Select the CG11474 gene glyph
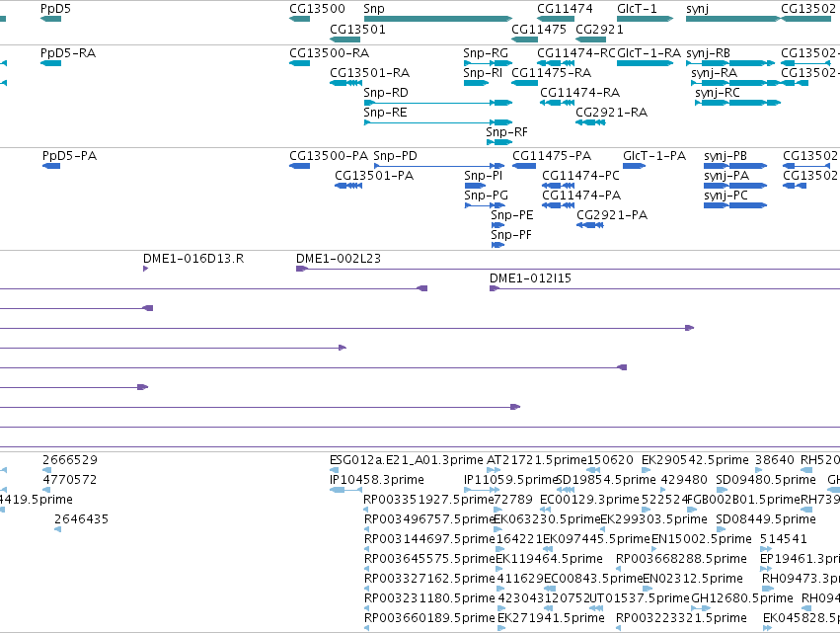The width and height of the screenshot is (840, 633). 556,19
